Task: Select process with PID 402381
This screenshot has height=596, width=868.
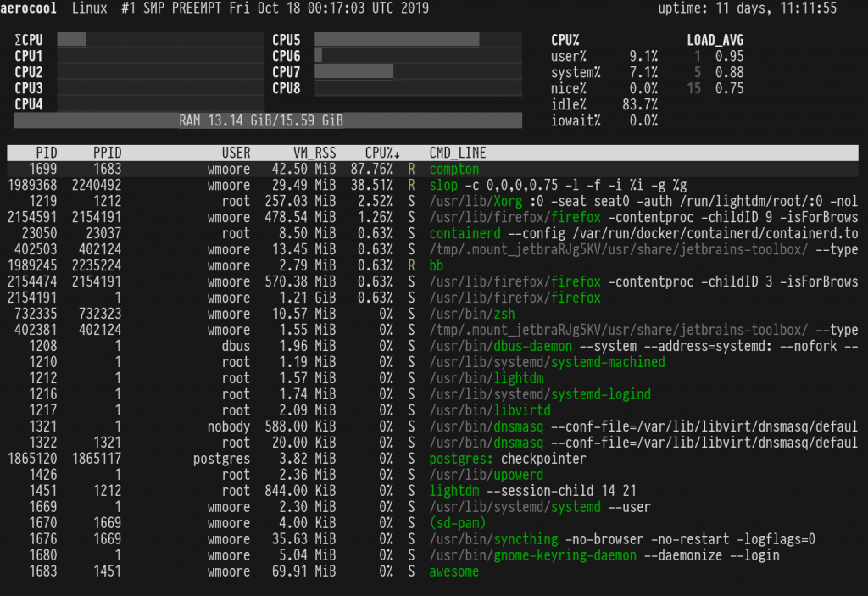Action: 432,330
